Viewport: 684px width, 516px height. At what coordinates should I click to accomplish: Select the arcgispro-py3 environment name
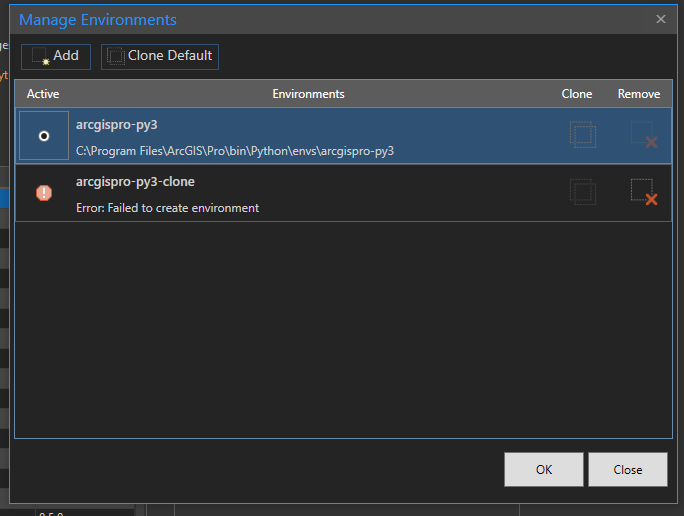[116, 125]
